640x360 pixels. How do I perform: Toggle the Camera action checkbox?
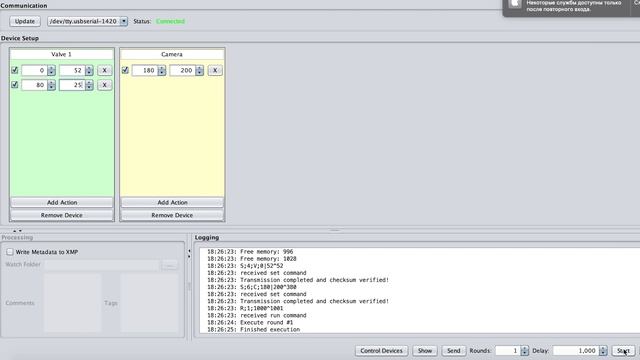pyautogui.click(x=125, y=70)
